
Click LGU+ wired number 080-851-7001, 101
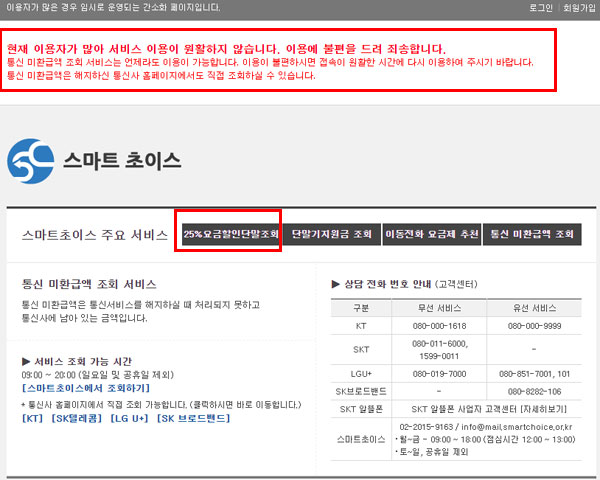point(535,374)
